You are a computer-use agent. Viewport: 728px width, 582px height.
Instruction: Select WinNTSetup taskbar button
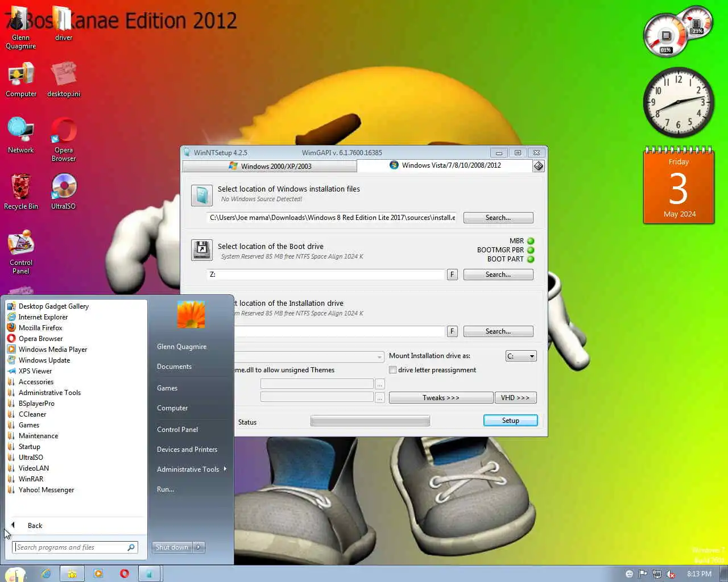150,574
